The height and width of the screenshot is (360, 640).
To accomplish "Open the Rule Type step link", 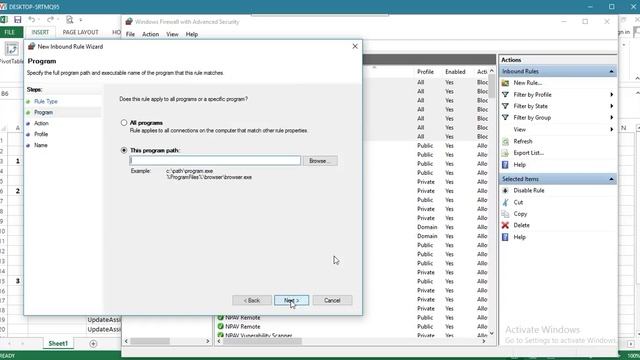I will click(x=46, y=101).
